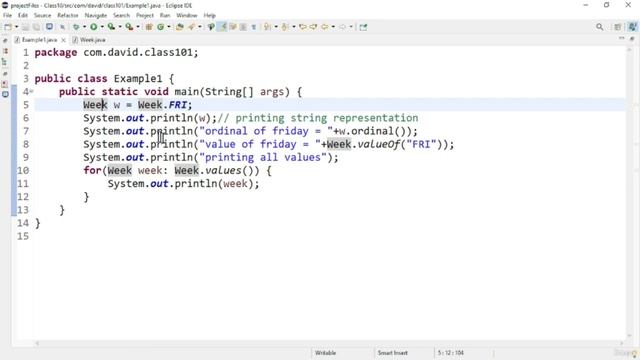Select the Java perspective icon

632,27
